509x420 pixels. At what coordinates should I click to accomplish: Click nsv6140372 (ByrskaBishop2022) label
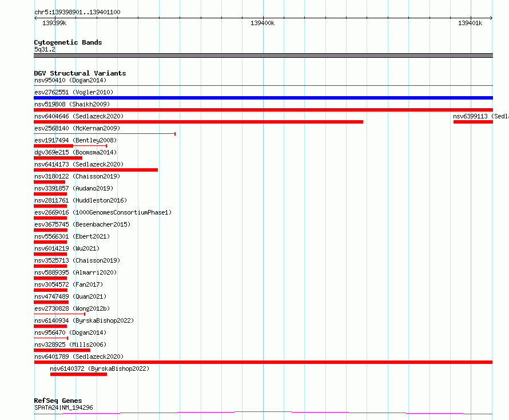tap(100, 369)
